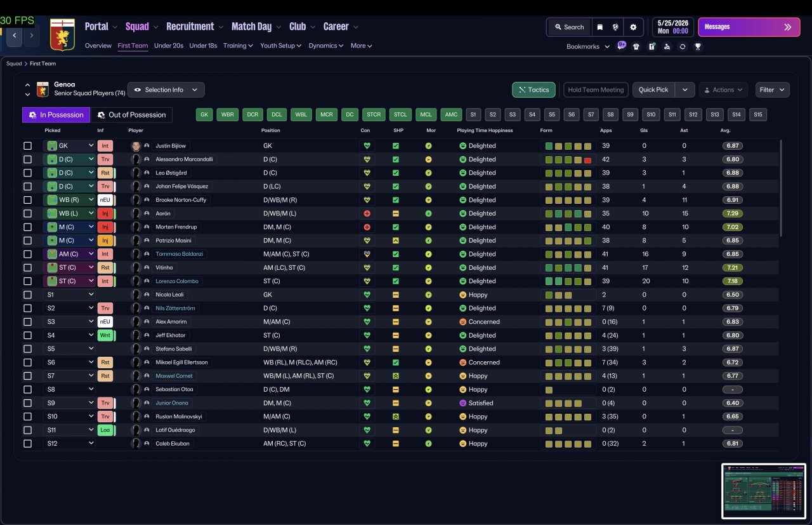The image size is (812, 525).
Task: Open the Messages button
Action: point(749,27)
